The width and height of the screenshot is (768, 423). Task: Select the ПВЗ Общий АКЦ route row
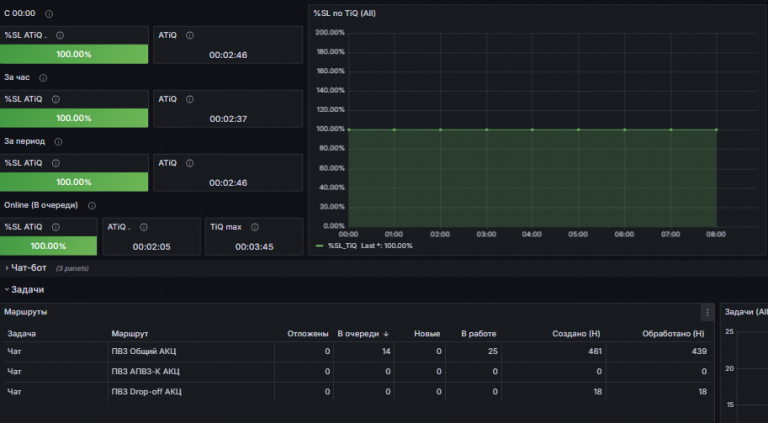point(357,352)
